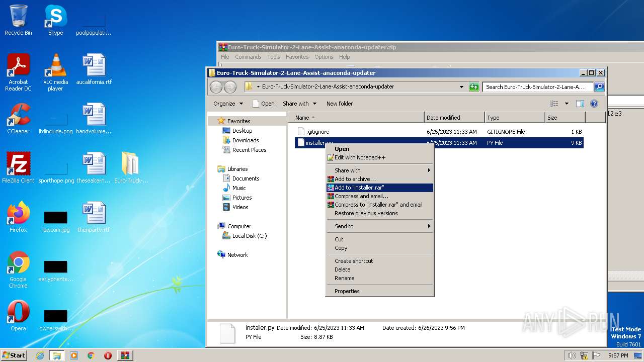Image resolution: width=644 pixels, height=362 pixels.
Task: Choose Rename from context menu
Action: pos(379,278)
